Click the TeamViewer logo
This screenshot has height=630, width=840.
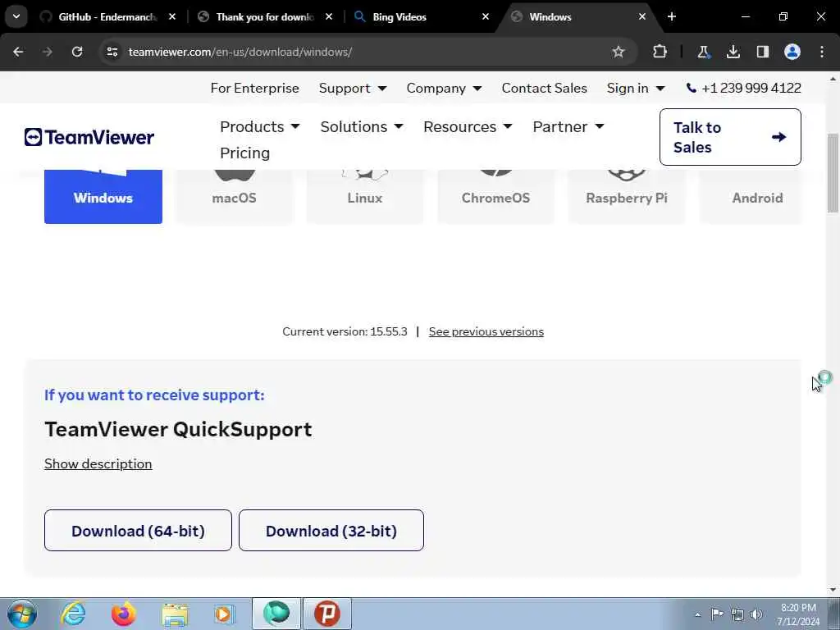[89, 137]
